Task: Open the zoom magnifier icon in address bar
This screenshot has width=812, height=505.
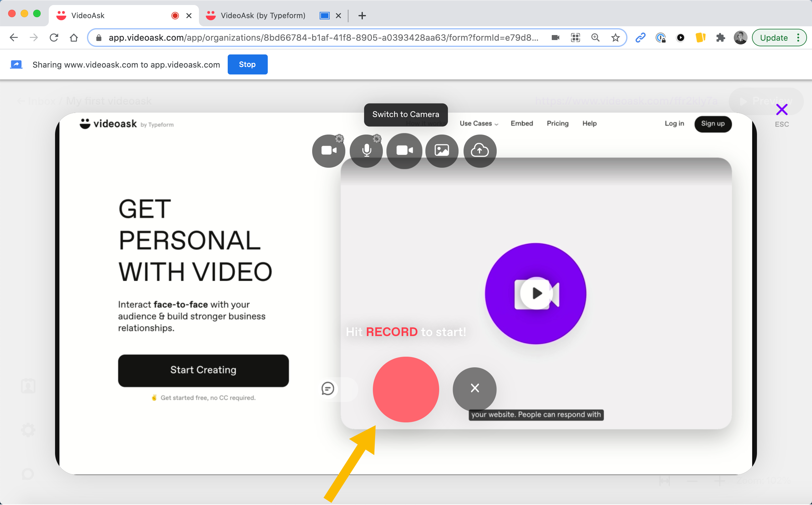Action: pos(595,38)
